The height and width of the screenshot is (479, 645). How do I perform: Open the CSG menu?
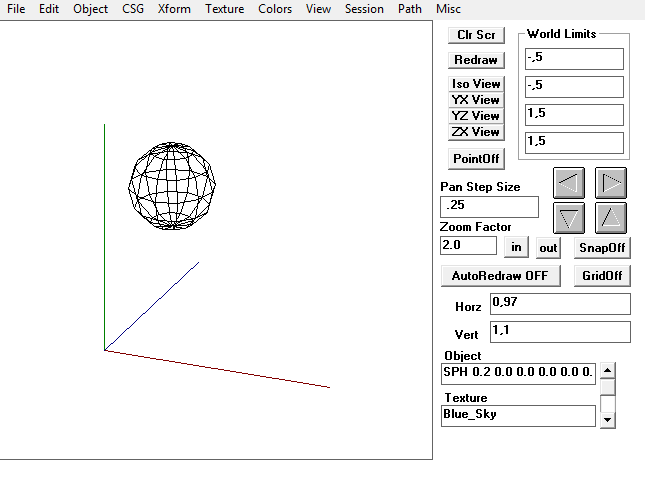(x=132, y=9)
